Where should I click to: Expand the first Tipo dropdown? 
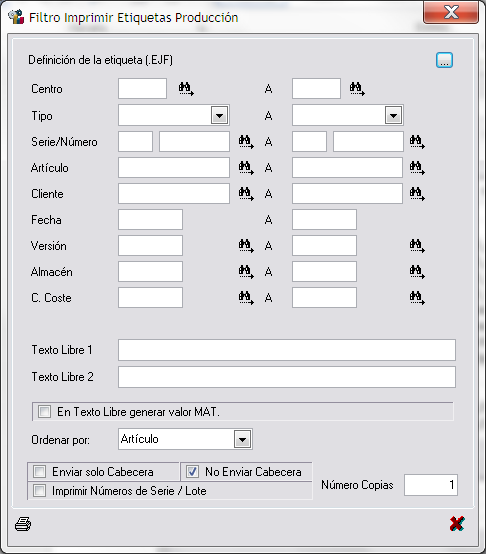219,115
